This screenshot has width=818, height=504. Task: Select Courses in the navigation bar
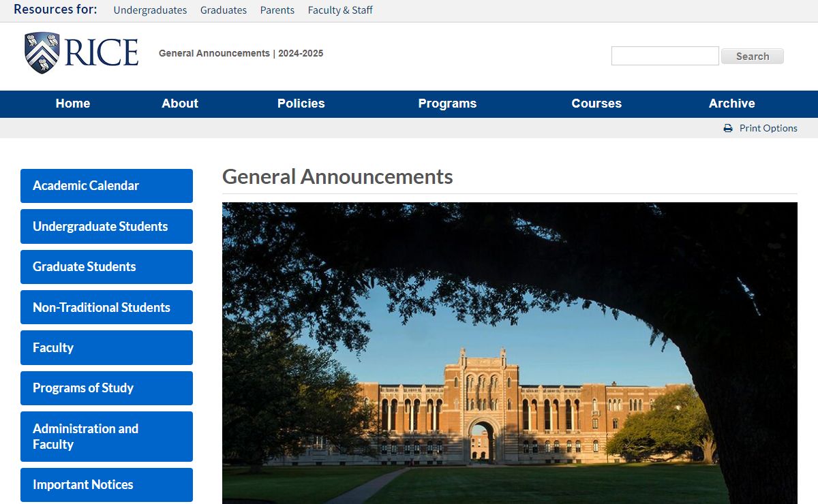click(x=596, y=104)
